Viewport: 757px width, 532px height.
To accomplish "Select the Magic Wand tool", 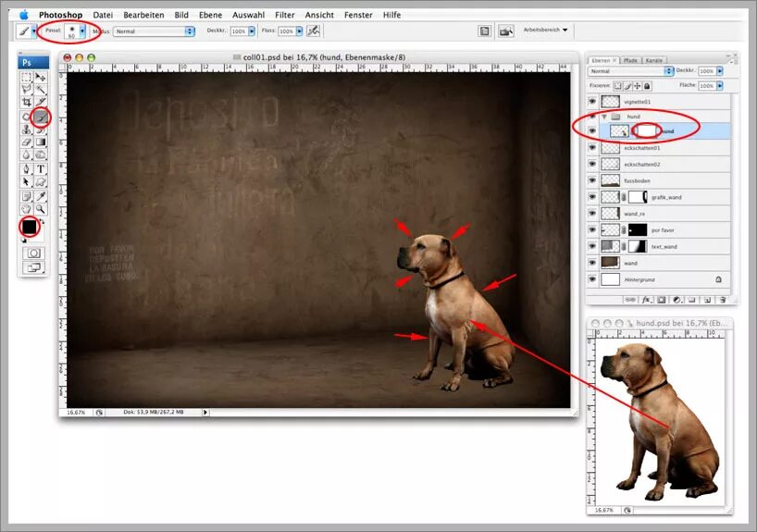I will (41, 89).
